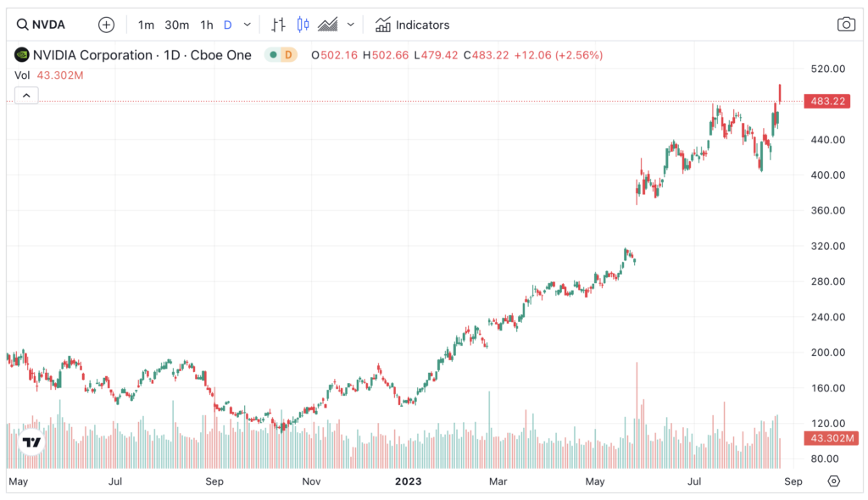The width and height of the screenshot is (868, 500).
Task: Click the Mar label on time axis
Action: (x=498, y=481)
